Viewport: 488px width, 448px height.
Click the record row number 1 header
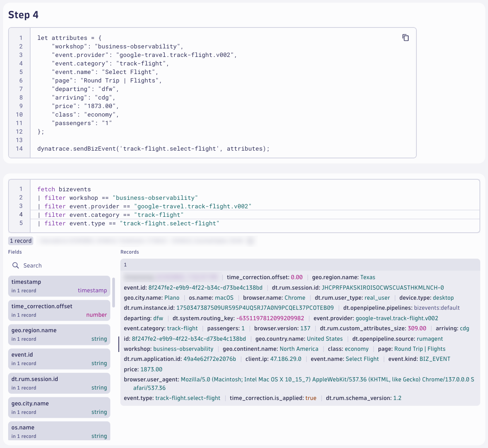pyautogui.click(x=300, y=265)
